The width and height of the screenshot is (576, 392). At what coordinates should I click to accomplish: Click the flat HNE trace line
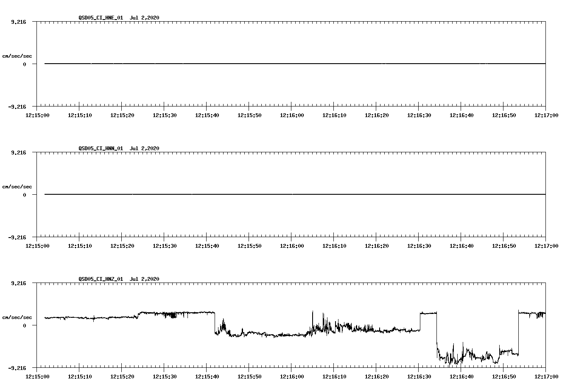coord(295,64)
